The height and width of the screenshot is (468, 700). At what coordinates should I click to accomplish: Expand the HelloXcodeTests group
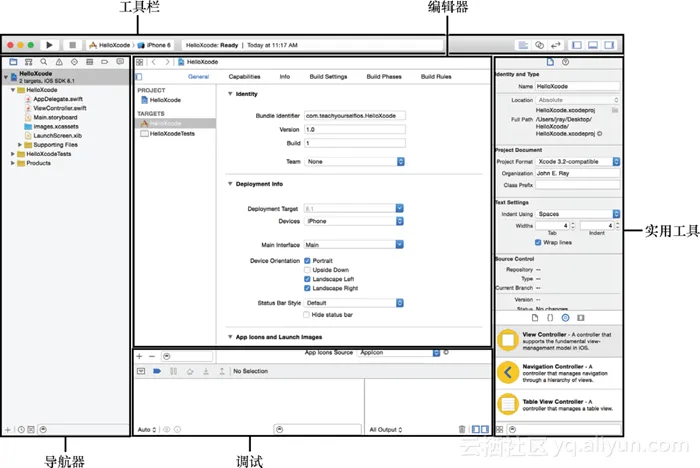click(x=12, y=154)
